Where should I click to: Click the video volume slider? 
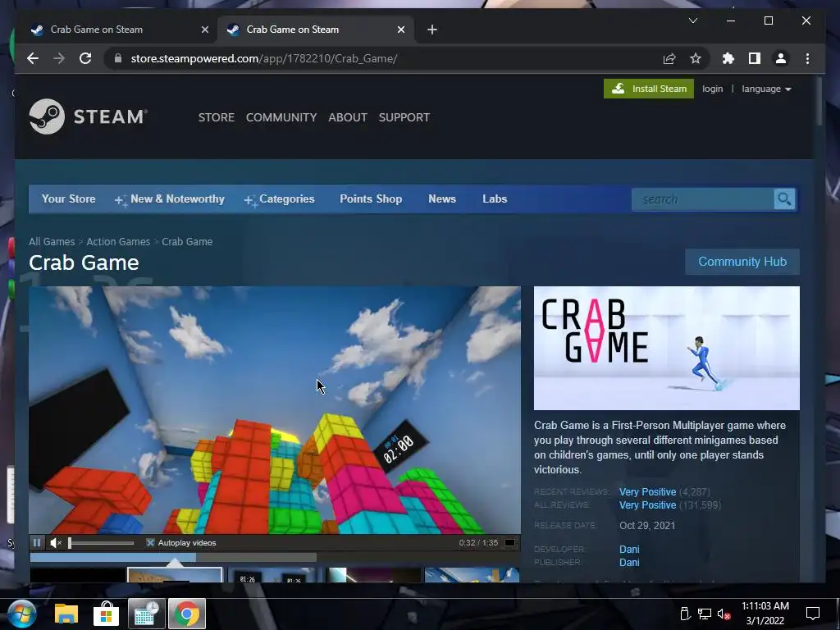click(x=101, y=543)
